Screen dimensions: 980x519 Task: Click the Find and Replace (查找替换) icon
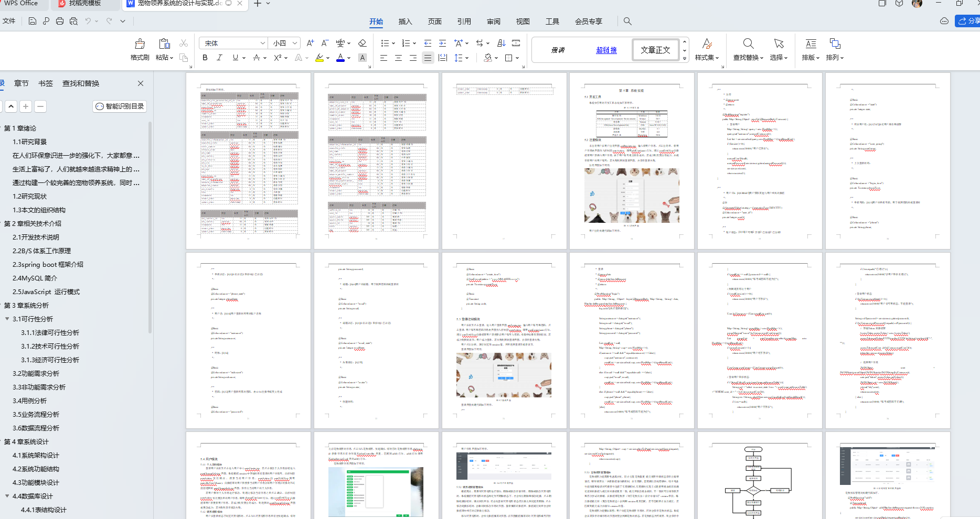pyautogui.click(x=749, y=44)
